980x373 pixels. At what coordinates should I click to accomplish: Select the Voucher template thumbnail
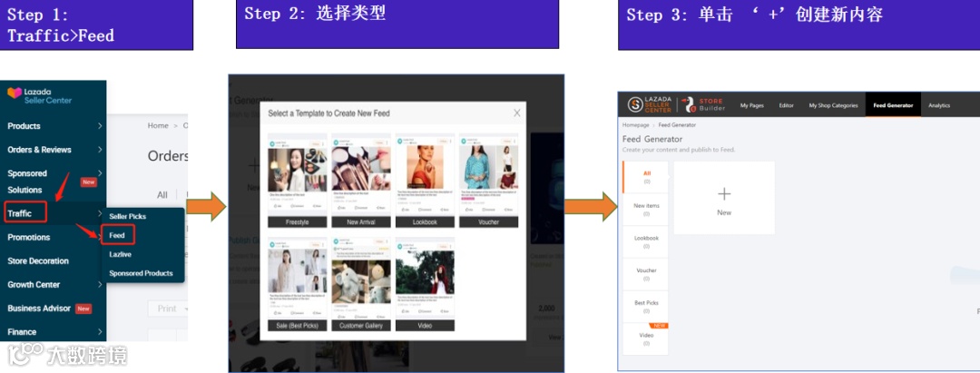pos(489,173)
